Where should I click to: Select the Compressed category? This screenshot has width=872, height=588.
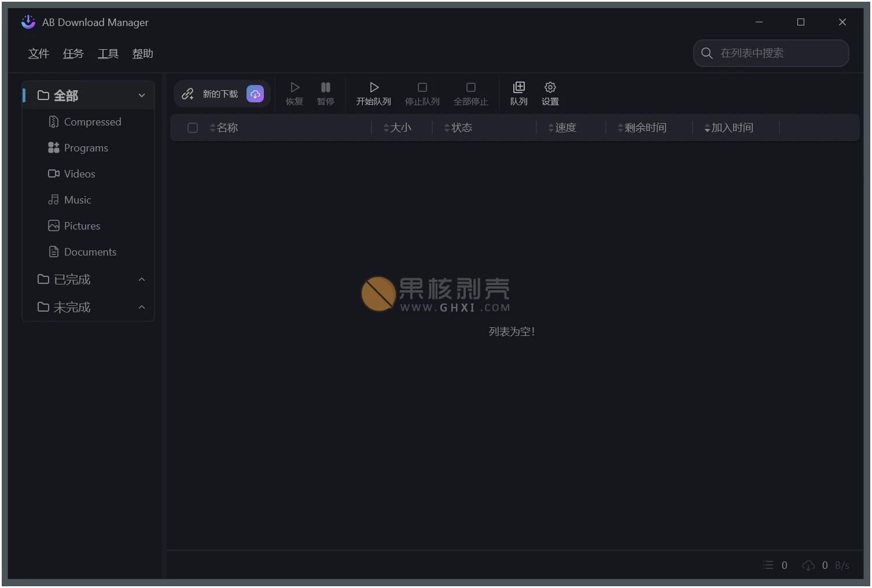89,122
